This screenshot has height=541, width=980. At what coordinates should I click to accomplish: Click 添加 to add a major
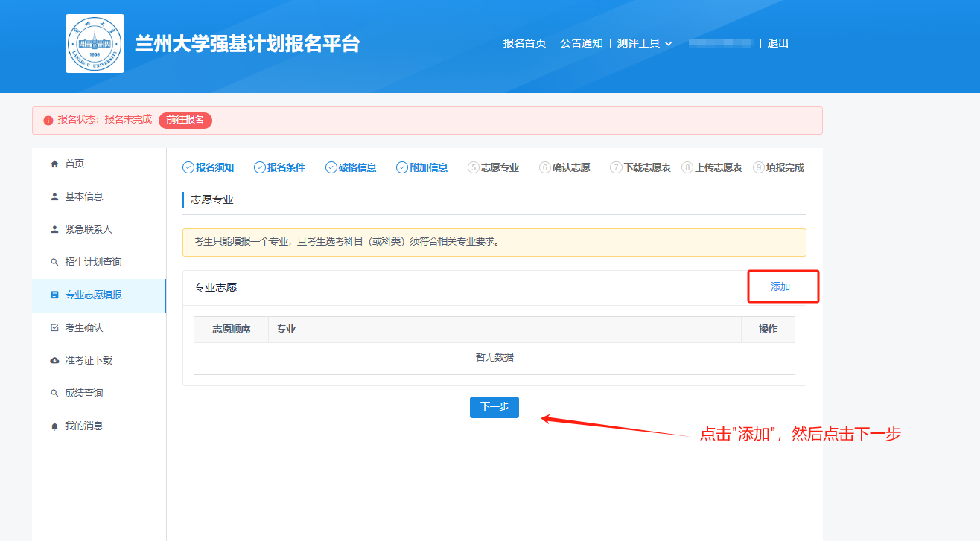coord(780,287)
